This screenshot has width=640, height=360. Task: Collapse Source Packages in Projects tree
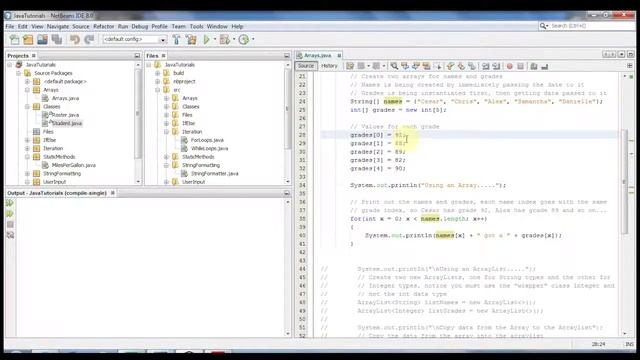pyautogui.click(x=19, y=73)
